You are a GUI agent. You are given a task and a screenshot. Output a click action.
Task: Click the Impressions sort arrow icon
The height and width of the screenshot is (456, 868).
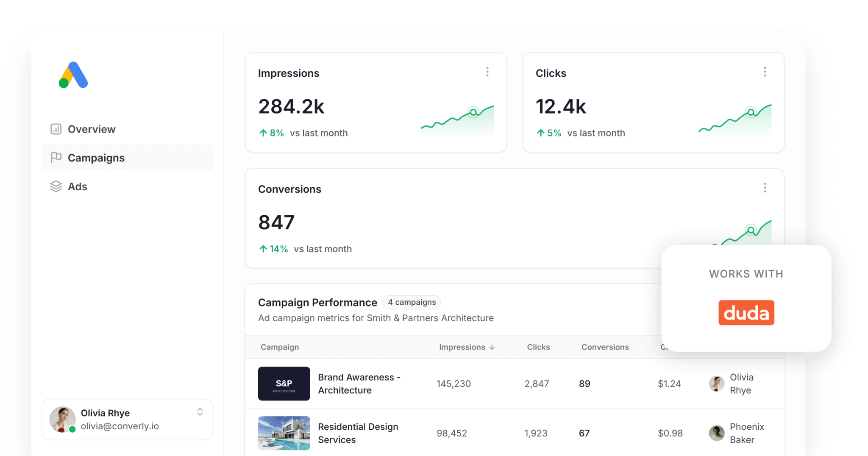492,347
